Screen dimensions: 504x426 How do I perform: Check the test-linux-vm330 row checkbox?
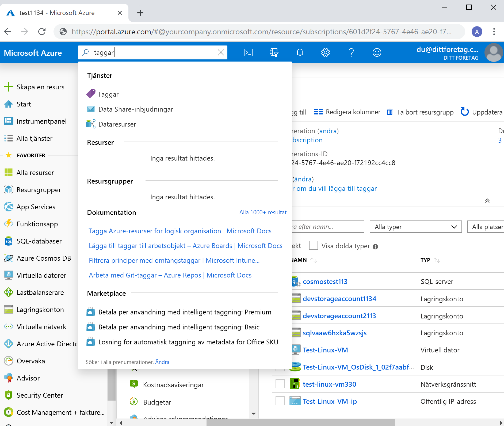280,384
